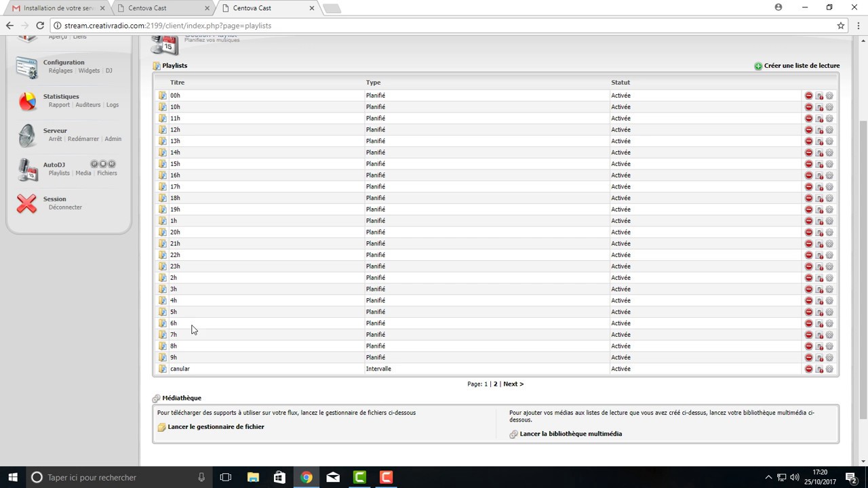Screen dimensions: 868x488
Task: Delete the 22h playlist with red minus icon
Action: coord(808,255)
